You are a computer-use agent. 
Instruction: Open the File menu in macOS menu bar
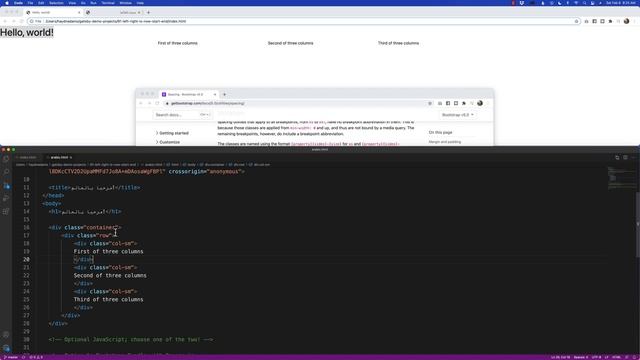click(30, 3)
